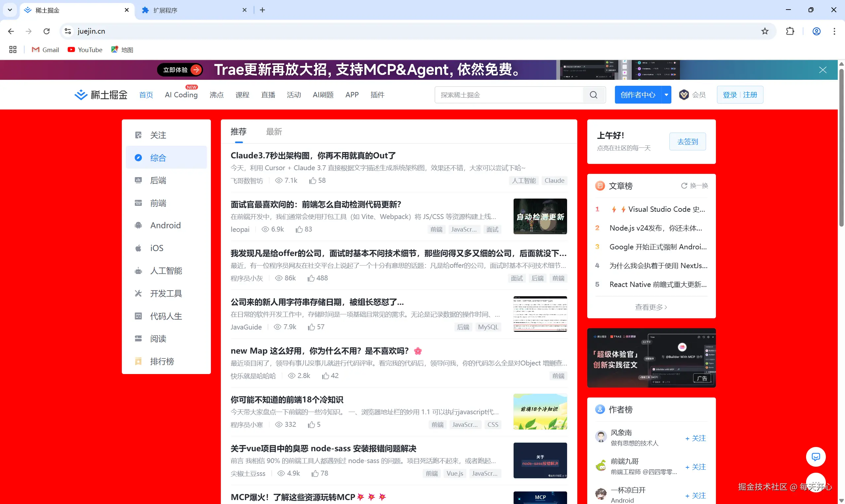Switch to the 最新 tab
845x504 pixels.
coord(274,132)
